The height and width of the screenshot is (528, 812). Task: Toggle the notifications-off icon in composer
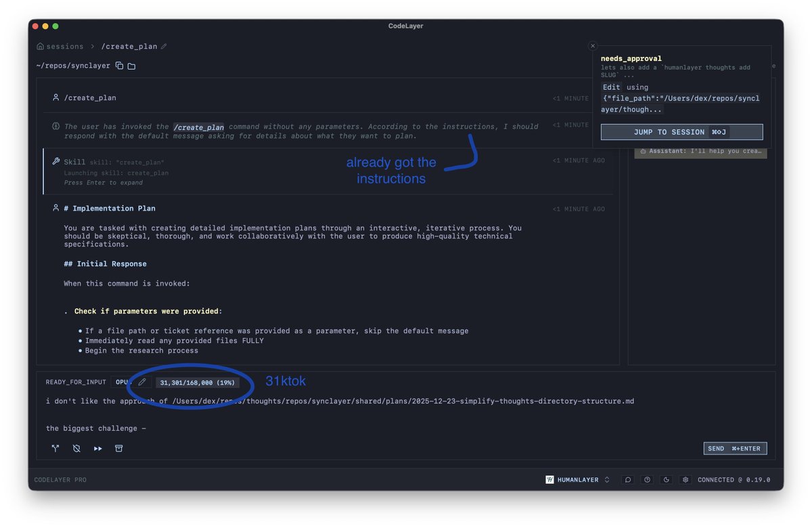tap(76, 448)
